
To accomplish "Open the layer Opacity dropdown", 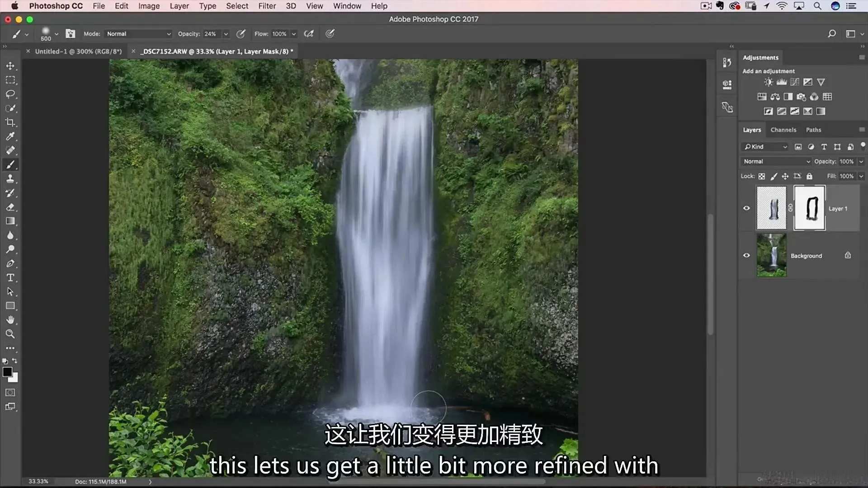I will click(861, 161).
